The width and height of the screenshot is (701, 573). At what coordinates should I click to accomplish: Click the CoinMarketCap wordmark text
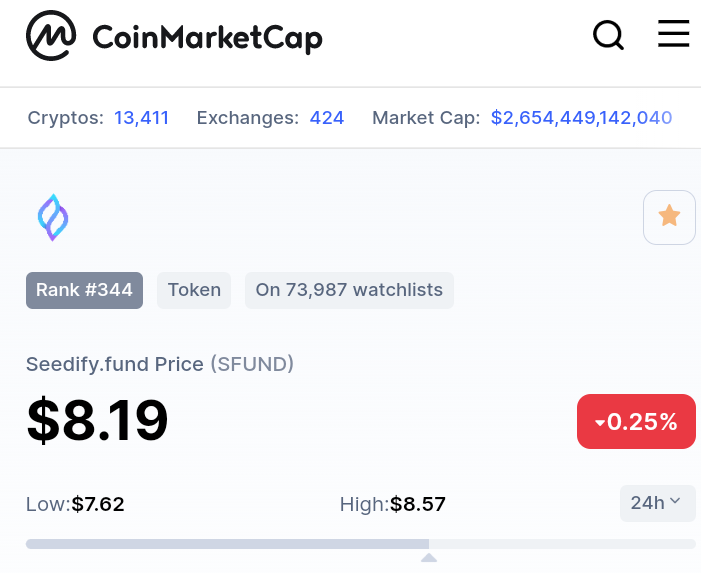(x=207, y=38)
